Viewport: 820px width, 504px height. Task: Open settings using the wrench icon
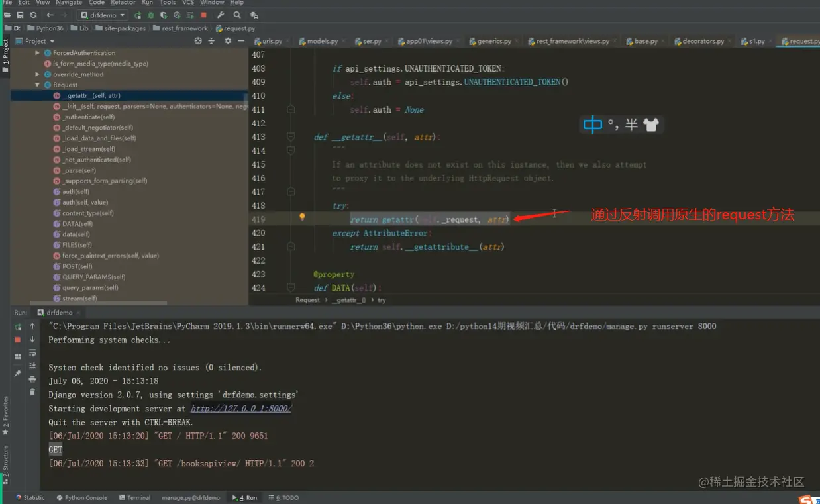tap(221, 15)
